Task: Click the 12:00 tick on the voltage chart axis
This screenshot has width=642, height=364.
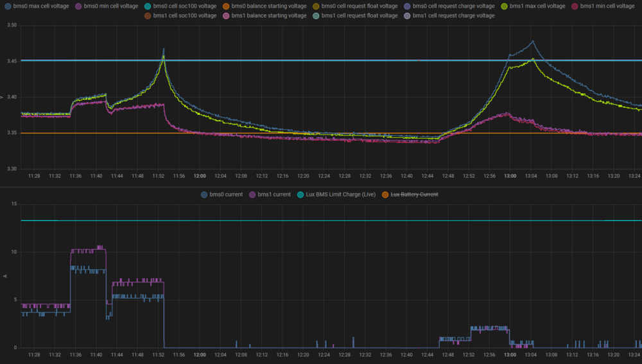Action: (x=200, y=175)
